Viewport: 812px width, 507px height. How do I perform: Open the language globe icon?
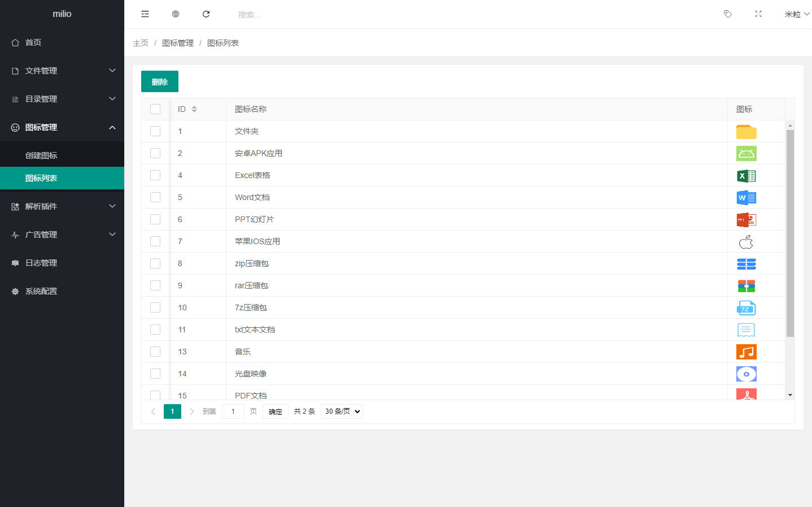coord(175,14)
